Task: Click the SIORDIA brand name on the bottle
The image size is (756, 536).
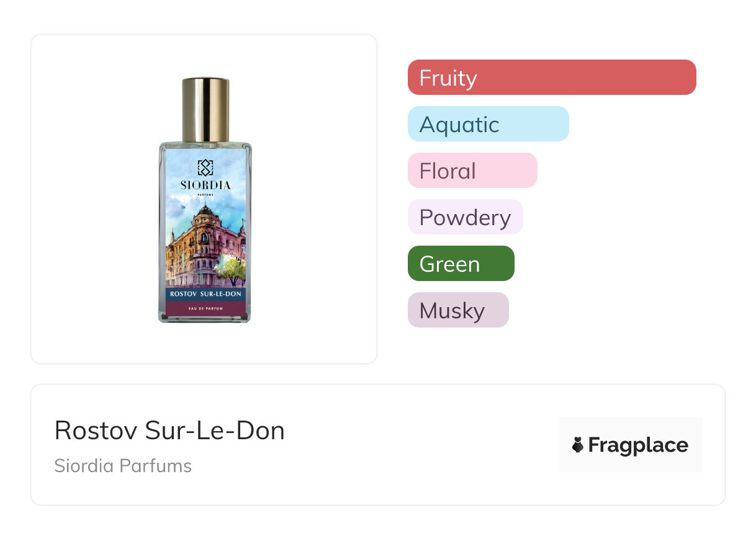Action: pos(205,185)
